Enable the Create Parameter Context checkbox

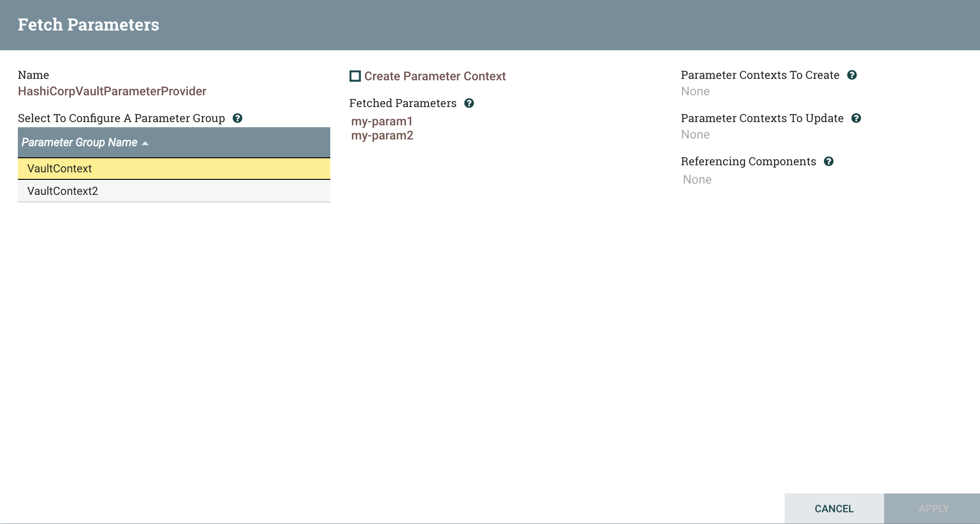pos(355,76)
